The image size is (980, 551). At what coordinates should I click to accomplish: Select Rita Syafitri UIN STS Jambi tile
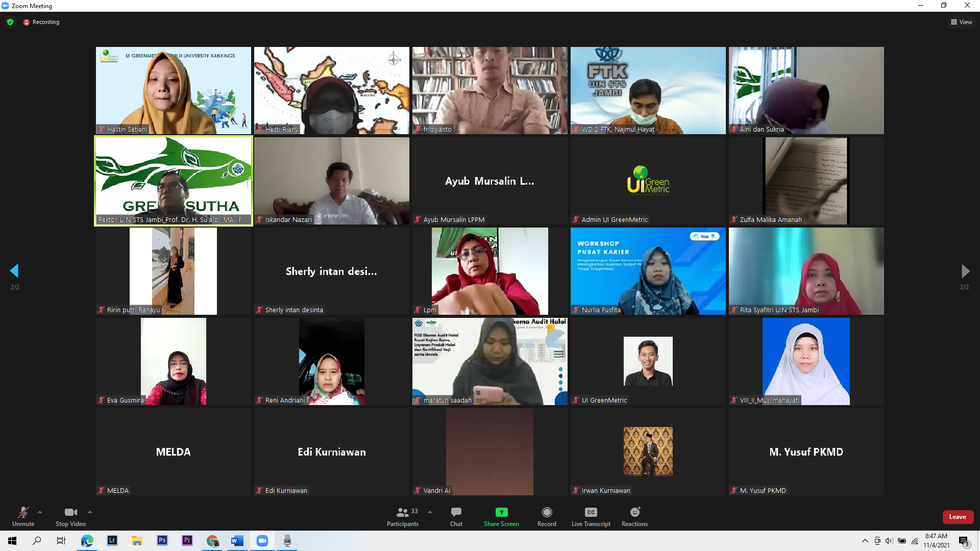[806, 271]
